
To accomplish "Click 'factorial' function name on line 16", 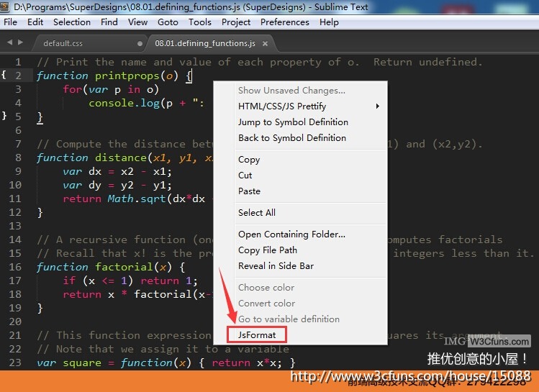I will (124, 267).
